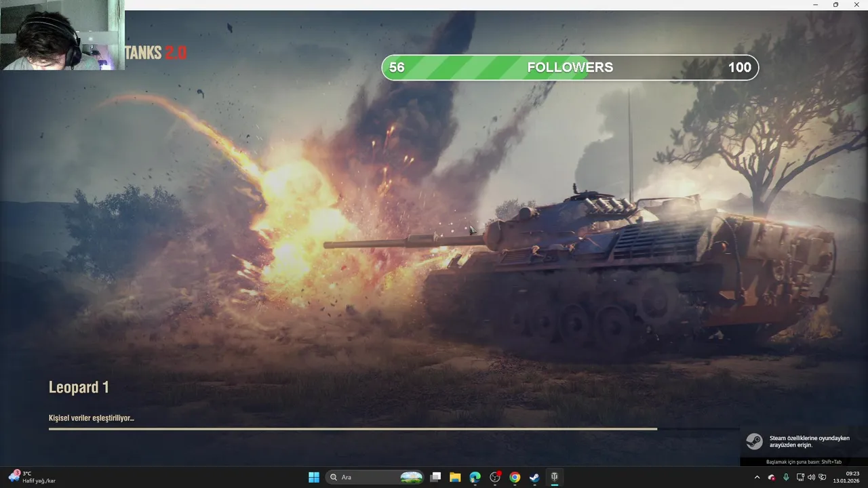Open the network status tray icon
Image resolution: width=868 pixels, height=488 pixels.
coord(800,477)
